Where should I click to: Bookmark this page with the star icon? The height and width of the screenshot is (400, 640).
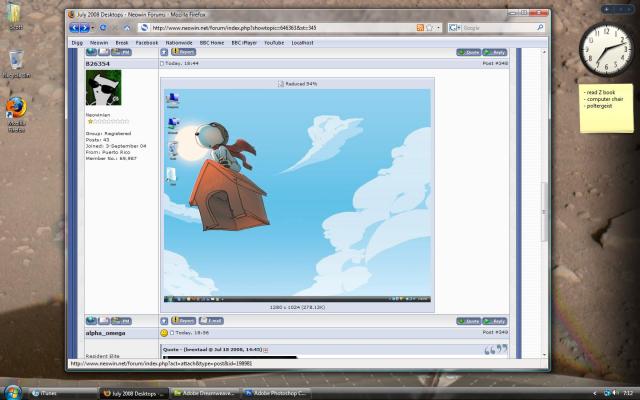pos(429,28)
